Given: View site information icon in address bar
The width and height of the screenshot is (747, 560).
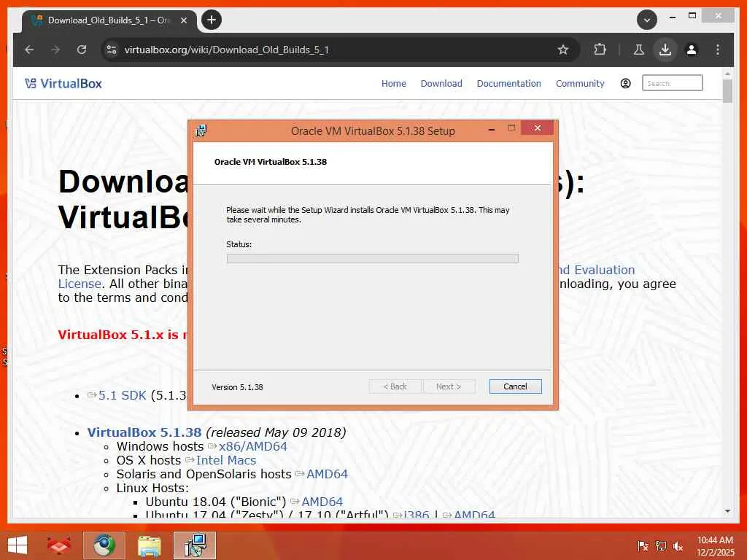Looking at the screenshot, I should 112,50.
